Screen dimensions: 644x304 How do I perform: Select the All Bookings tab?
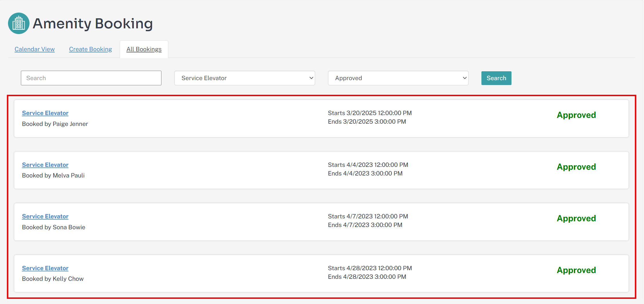click(144, 49)
